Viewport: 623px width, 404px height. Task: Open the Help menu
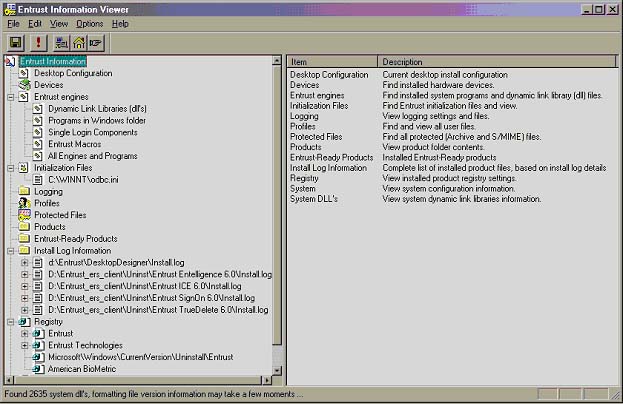click(120, 23)
